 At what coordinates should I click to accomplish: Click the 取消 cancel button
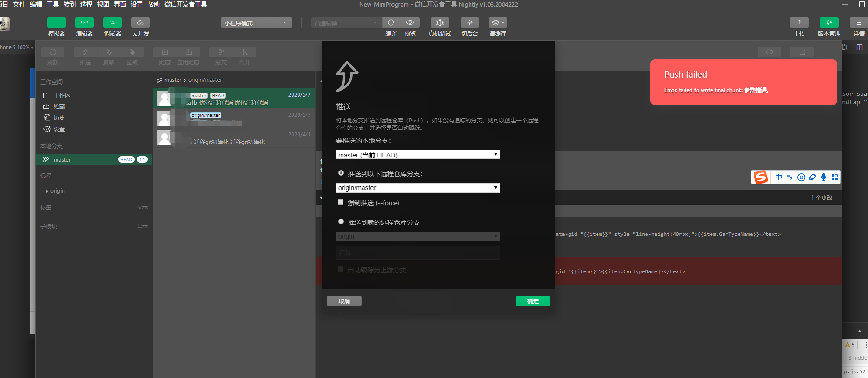tap(344, 301)
